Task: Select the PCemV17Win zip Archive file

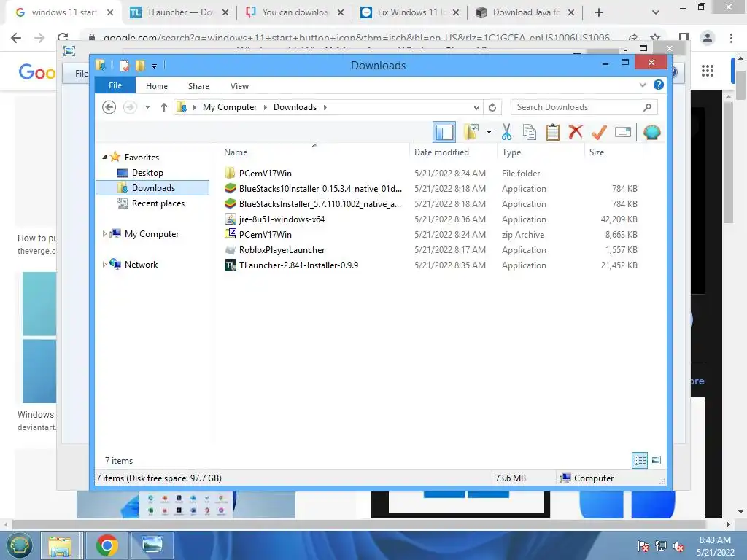Action: point(430,234)
